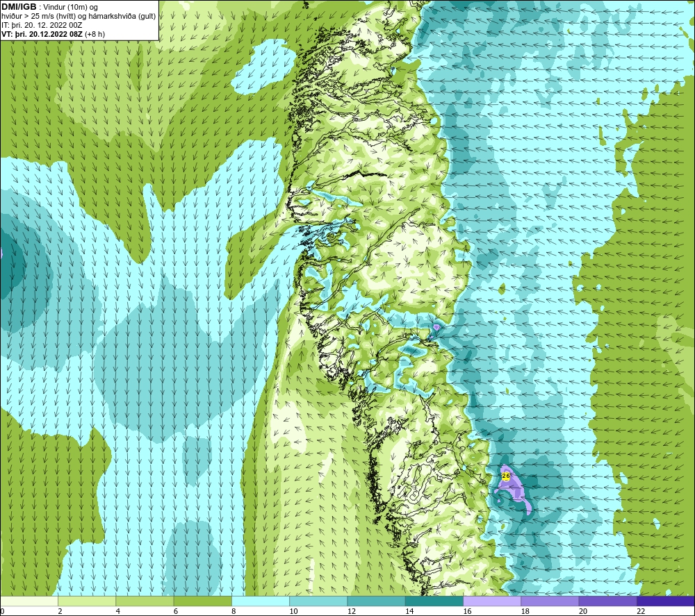The image size is (695, 616).
Task: Click the yellow 26 max gust marker
Action: [506, 476]
